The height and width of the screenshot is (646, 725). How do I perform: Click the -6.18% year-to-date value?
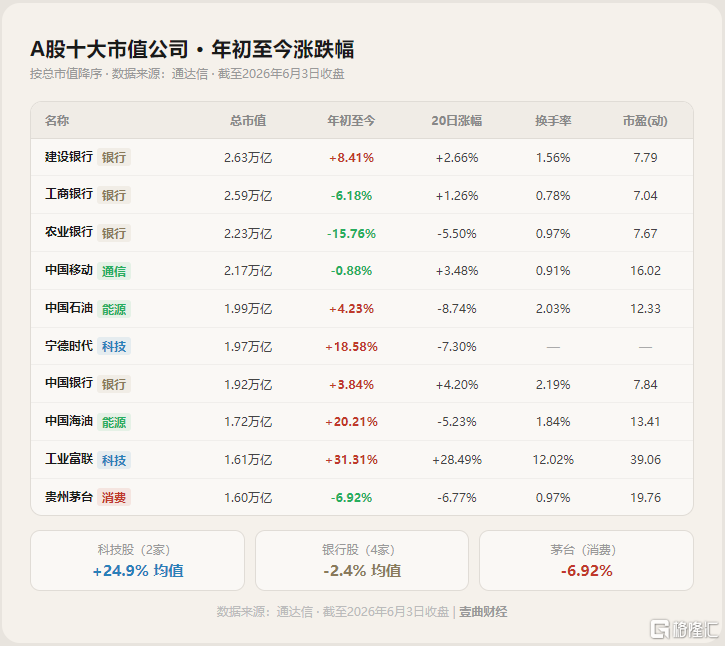pyautogui.click(x=351, y=196)
